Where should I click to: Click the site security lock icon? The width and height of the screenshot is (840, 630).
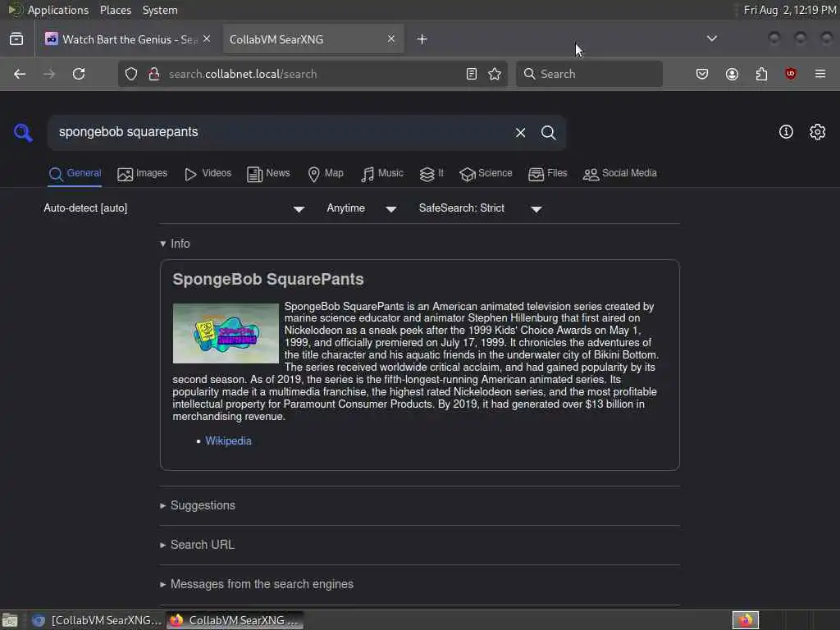[x=154, y=74]
